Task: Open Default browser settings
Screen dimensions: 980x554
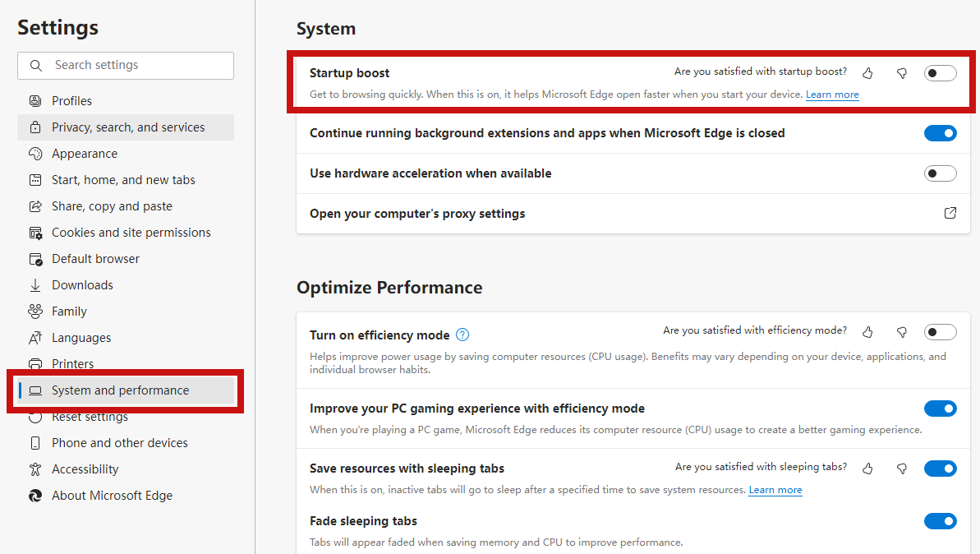Action: [x=126, y=259]
